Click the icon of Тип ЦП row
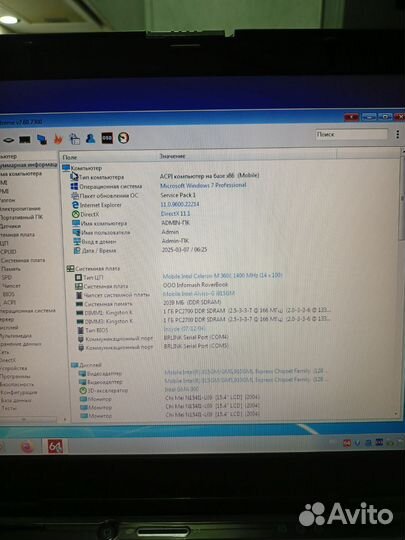The width and height of the screenshot is (405, 540). pos(78,277)
